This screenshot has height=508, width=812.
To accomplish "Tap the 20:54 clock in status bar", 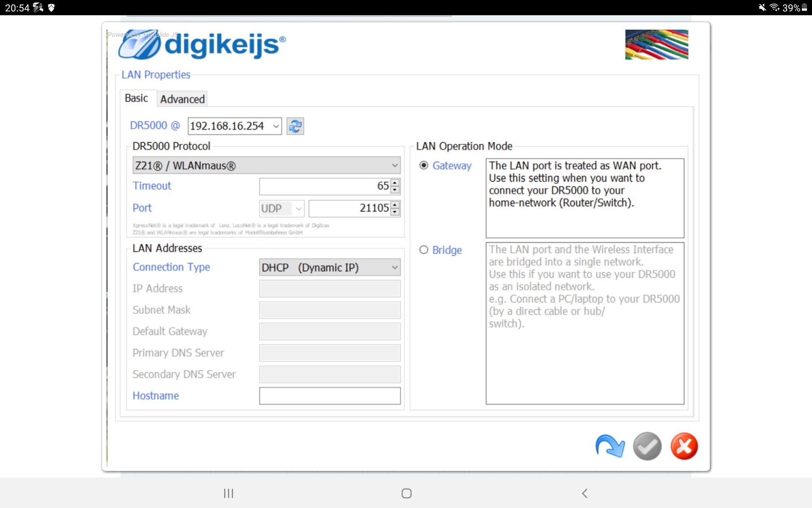I will 17,8.
